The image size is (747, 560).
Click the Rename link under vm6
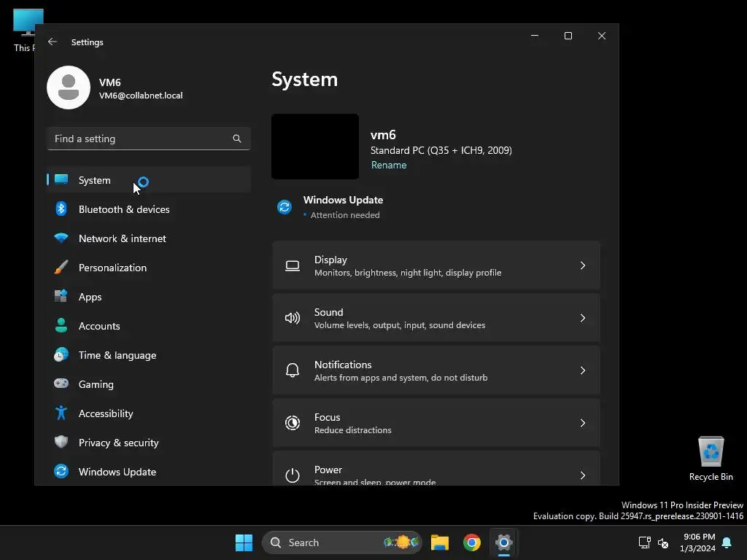pos(389,165)
